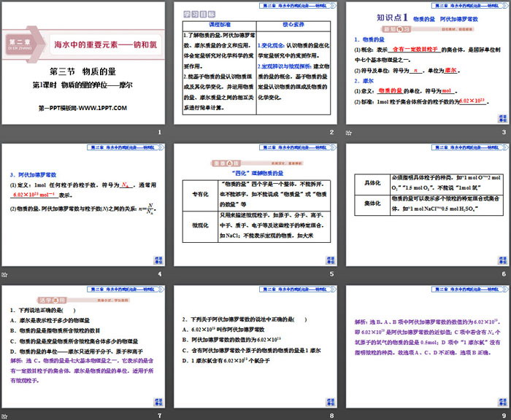
Task: Select slide 9 thumbnail with 解析 answer
Action: pos(428,346)
